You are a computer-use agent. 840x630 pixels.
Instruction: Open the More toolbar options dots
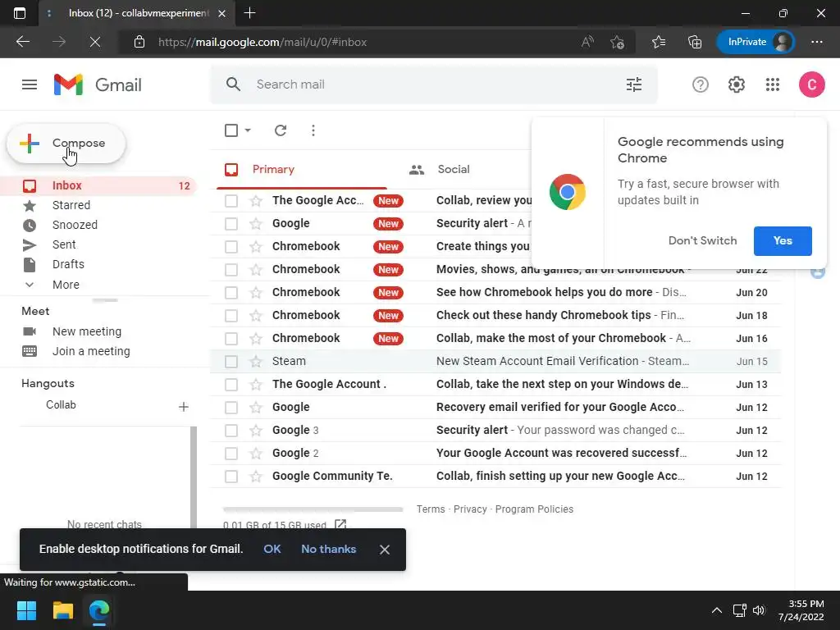pyautogui.click(x=313, y=130)
